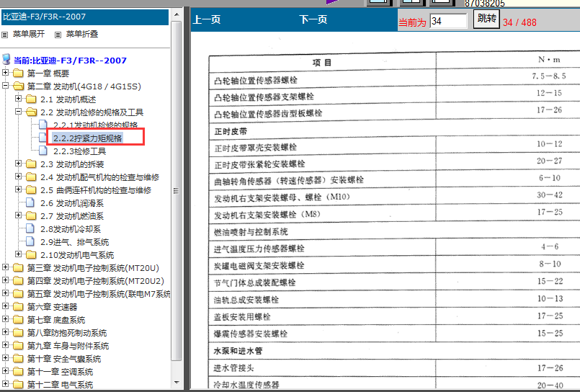The height and width of the screenshot is (392, 580).
Task: Click the tree panel vertical scrollbar thumb
Action: [177, 191]
